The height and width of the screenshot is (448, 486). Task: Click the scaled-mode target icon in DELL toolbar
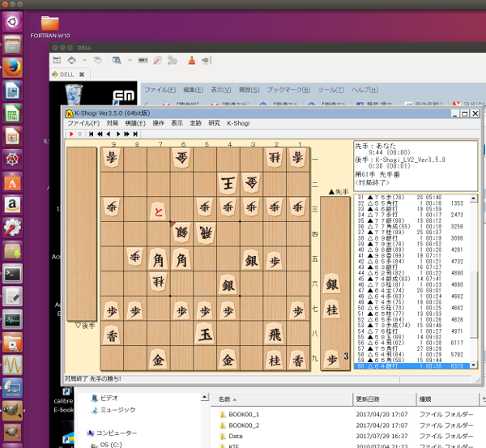[71, 60]
